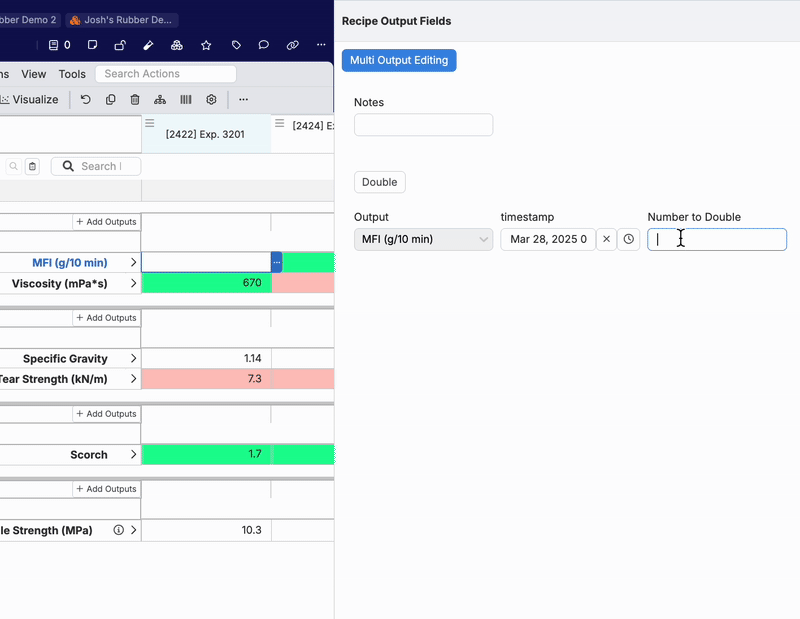
Task: Click the Viscosity (mPa*s) row label
Action: point(60,284)
